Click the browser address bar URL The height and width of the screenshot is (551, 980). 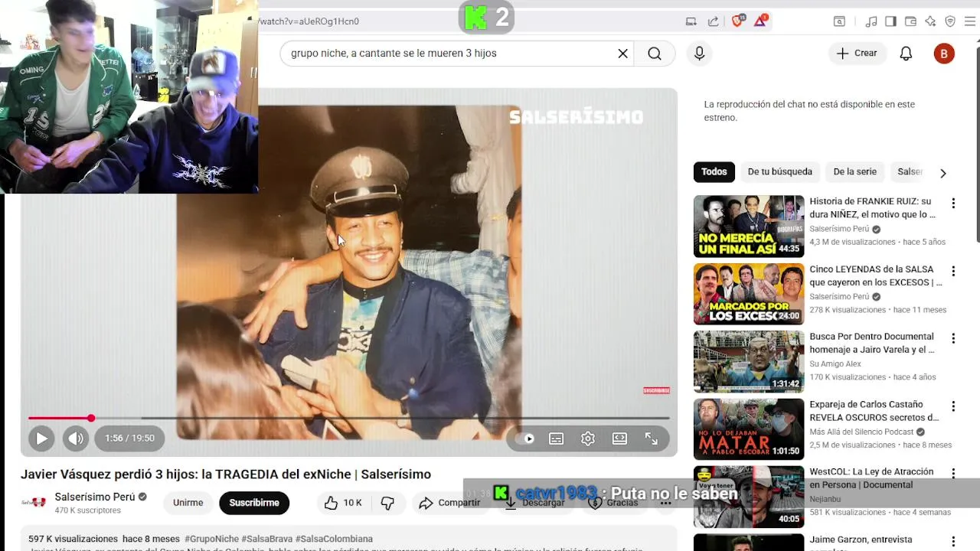(x=309, y=21)
